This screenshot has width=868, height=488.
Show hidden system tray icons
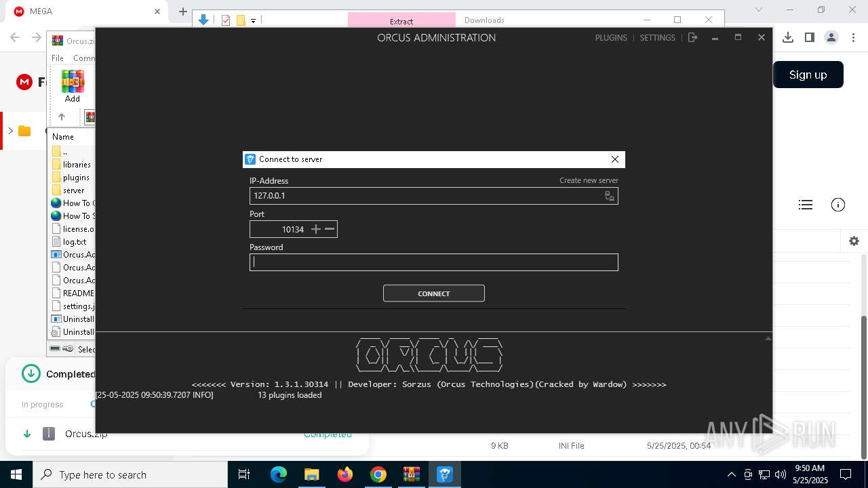pos(731,474)
